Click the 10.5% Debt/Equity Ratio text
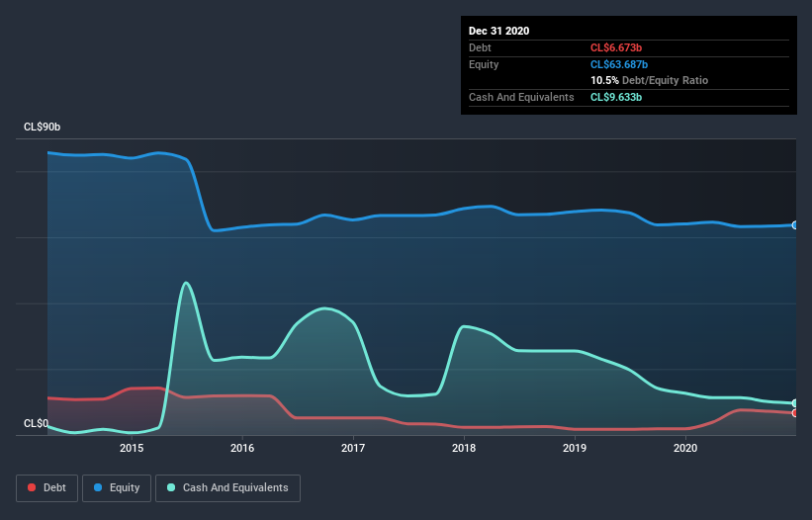This screenshot has width=812, height=520. pos(650,80)
